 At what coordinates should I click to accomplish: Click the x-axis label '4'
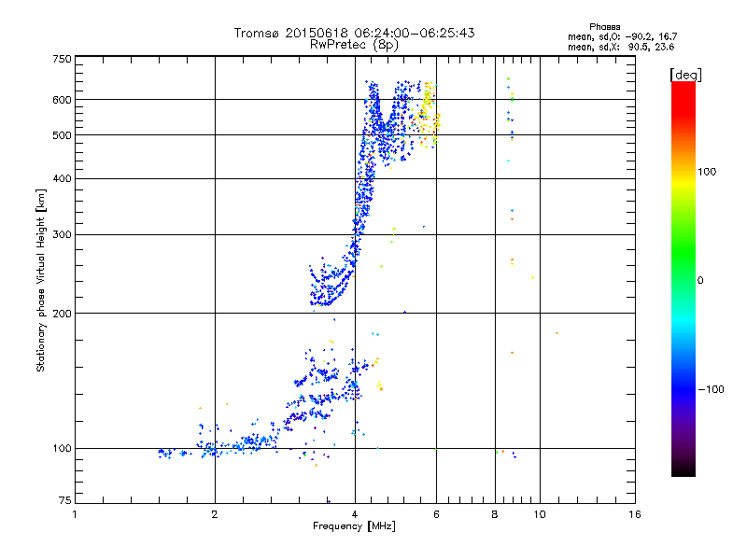(x=355, y=514)
